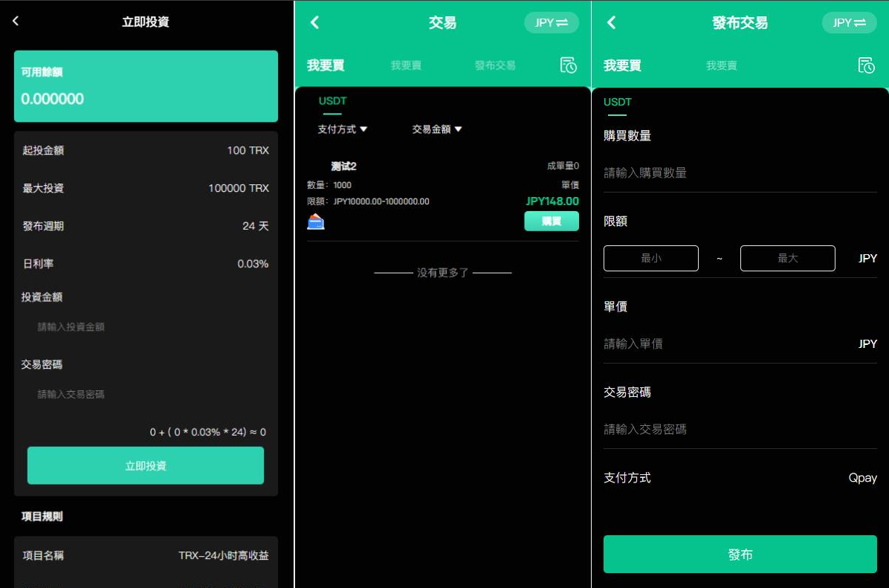The image size is (889, 588).
Task: Toggle JPY currency switch on 發布交易 screen
Action: 849,23
